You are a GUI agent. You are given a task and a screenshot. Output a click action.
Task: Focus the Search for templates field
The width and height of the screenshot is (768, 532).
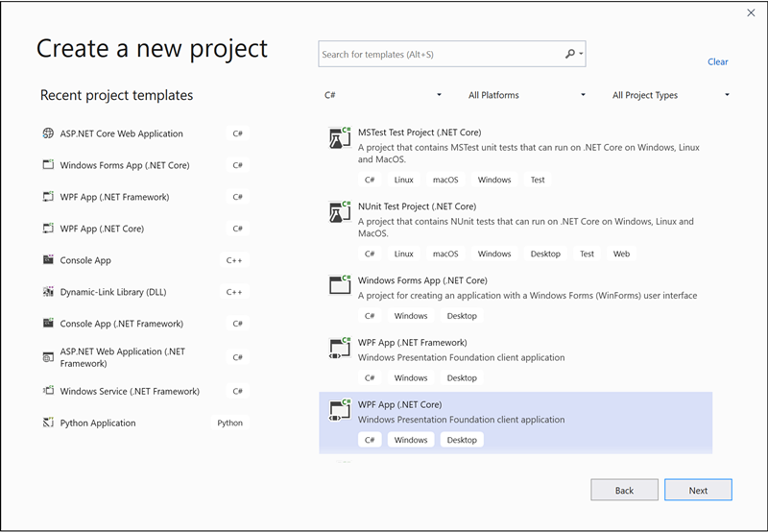tap(442, 55)
